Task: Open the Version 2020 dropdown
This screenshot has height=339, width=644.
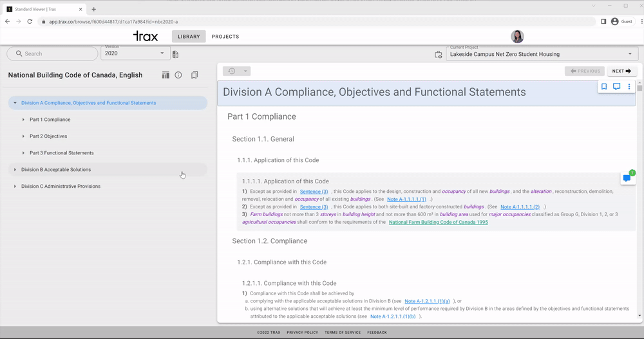Action: (135, 53)
